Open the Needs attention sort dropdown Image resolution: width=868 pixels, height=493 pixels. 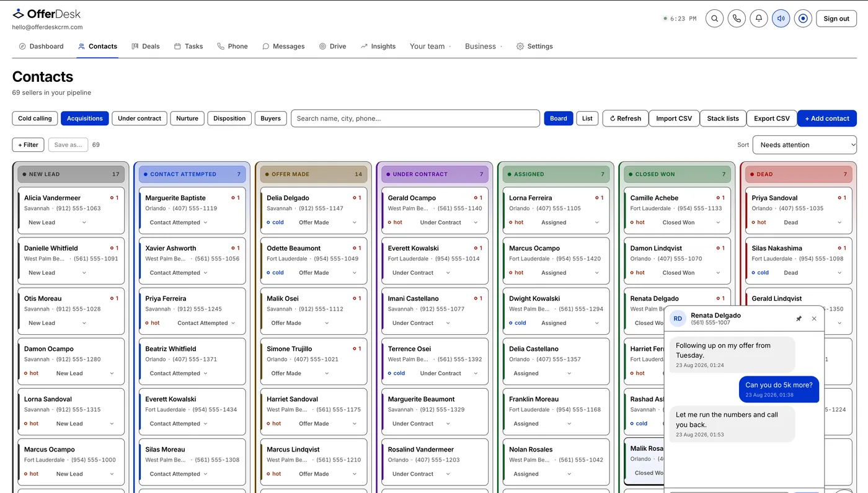point(805,144)
